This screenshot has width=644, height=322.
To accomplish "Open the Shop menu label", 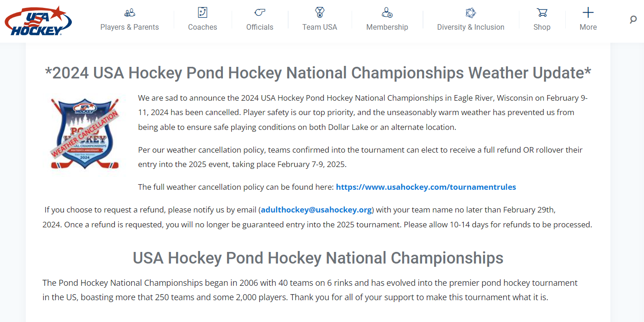I will click(x=542, y=27).
